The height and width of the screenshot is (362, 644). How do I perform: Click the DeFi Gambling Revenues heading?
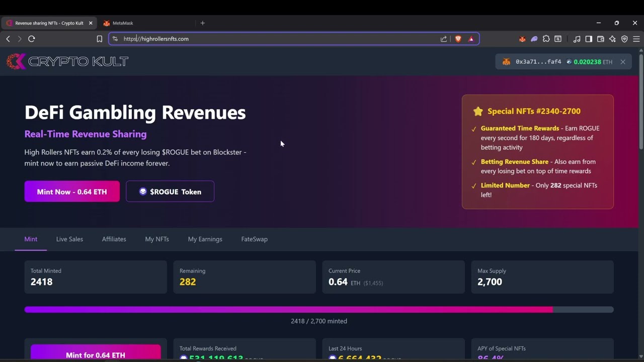pos(135,113)
